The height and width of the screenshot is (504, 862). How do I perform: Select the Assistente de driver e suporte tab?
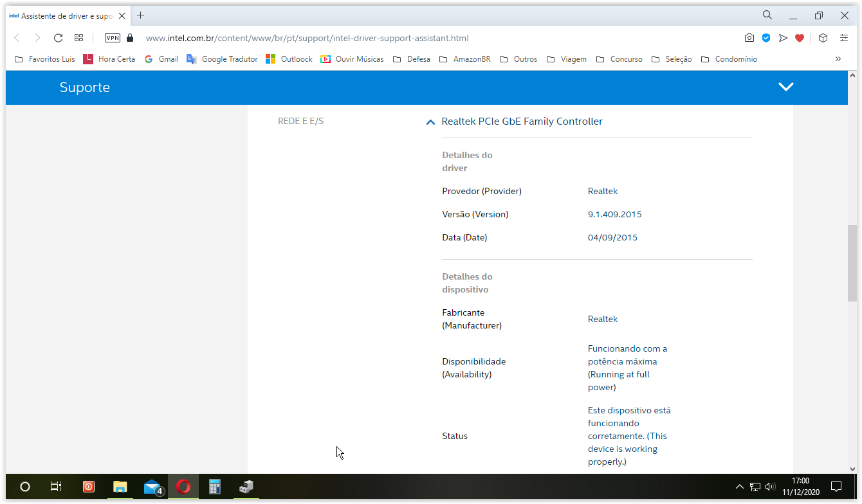coord(67,15)
